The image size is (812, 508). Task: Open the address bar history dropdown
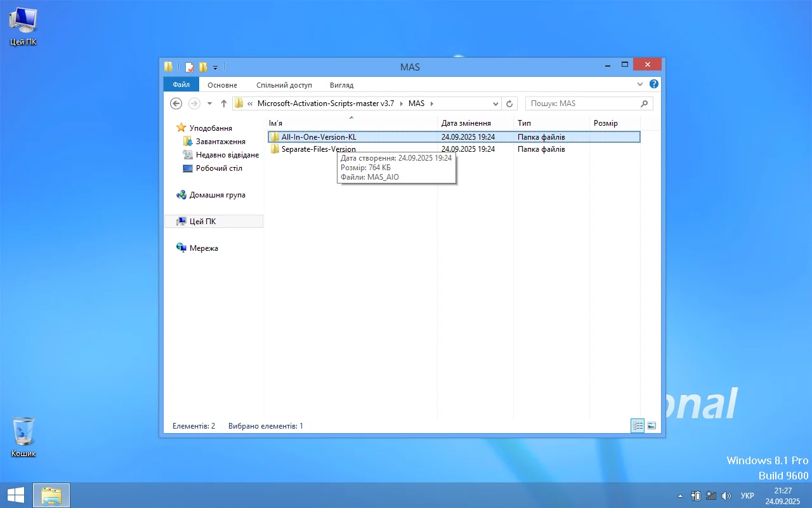pyautogui.click(x=495, y=104)
